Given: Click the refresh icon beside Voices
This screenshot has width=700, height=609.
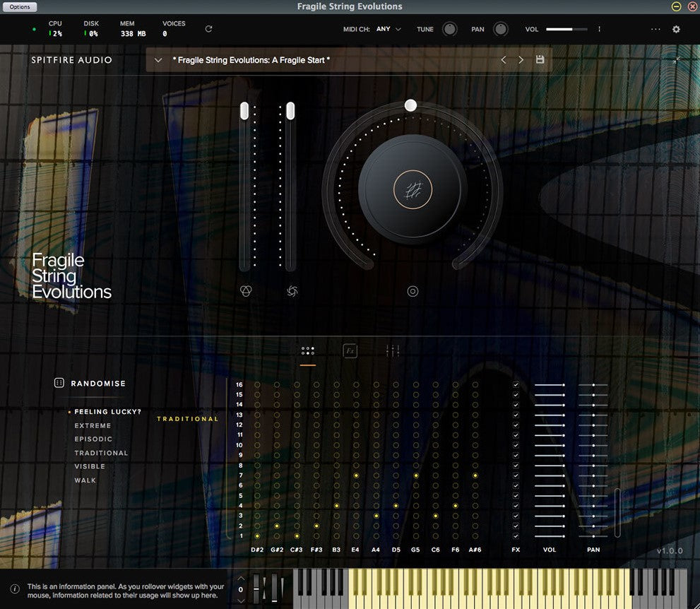Looking at the screenshot, I should click(208, 29).
